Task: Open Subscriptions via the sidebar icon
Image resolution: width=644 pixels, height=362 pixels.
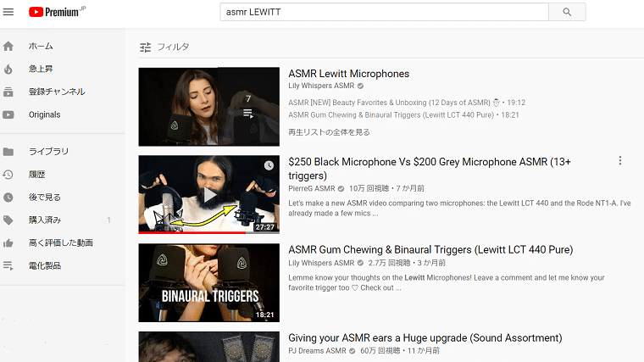Action: 8,92
